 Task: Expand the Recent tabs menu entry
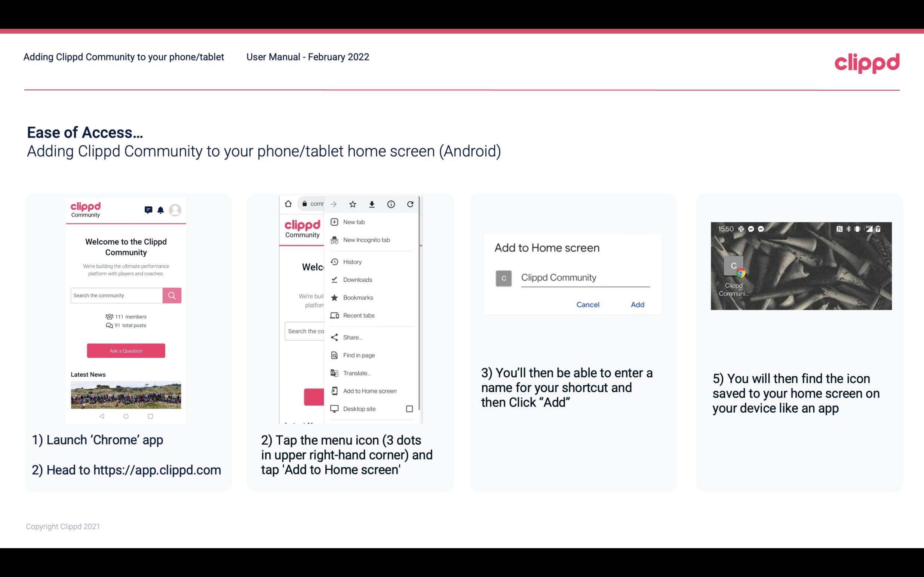click(x=359, y=315)
